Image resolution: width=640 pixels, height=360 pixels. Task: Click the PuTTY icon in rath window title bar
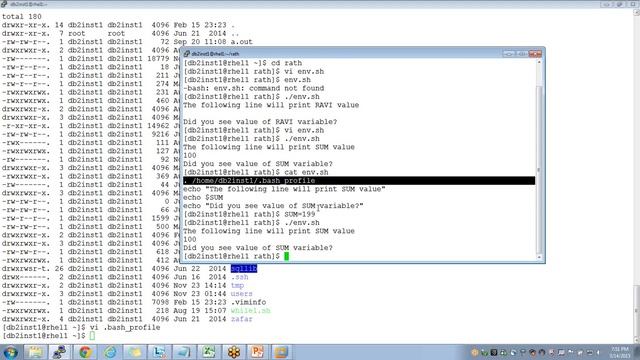(x=187, y=53)
